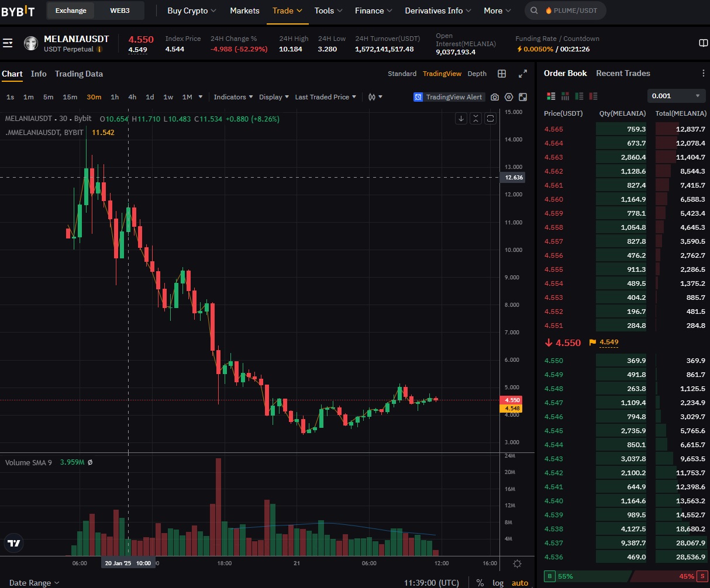Image resolution: width=710 pixels, height=588 pixels.
Task: Select the Depth chart type
Action: pos(477,74)
